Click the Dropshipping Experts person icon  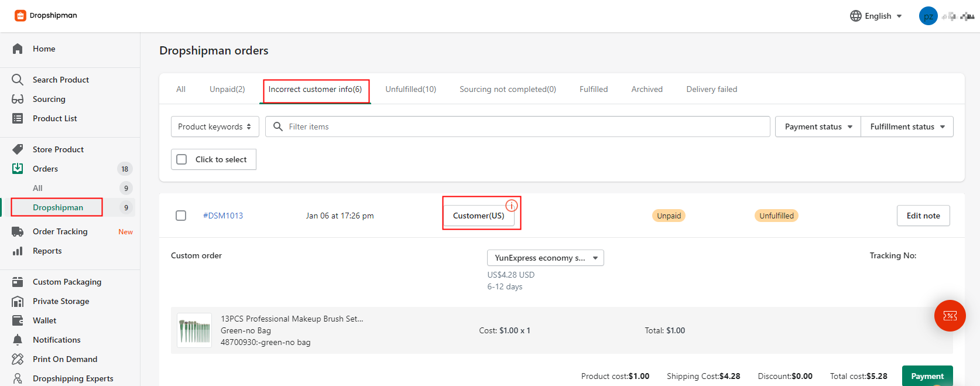click(x=18, y=378)
